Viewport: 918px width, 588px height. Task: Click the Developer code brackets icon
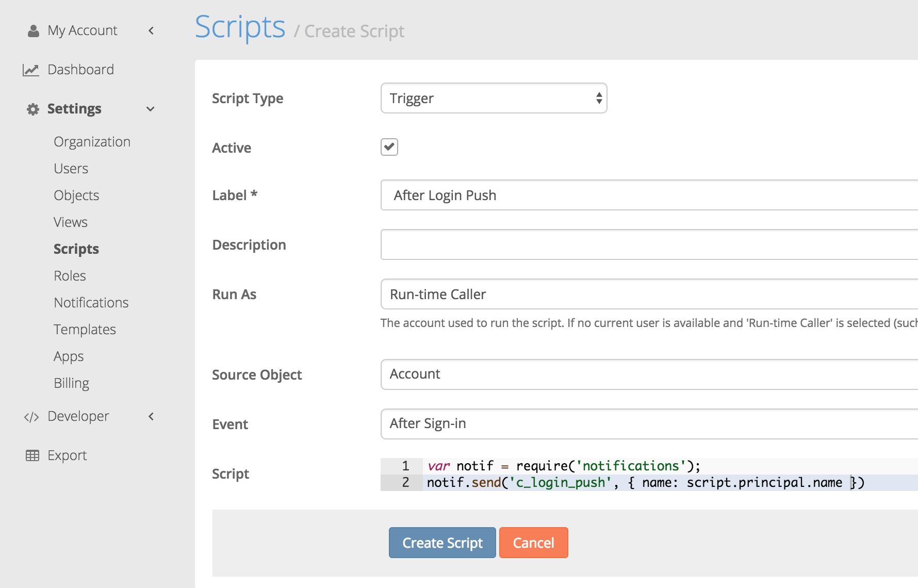pyautogui.click(x=31, y=417)
